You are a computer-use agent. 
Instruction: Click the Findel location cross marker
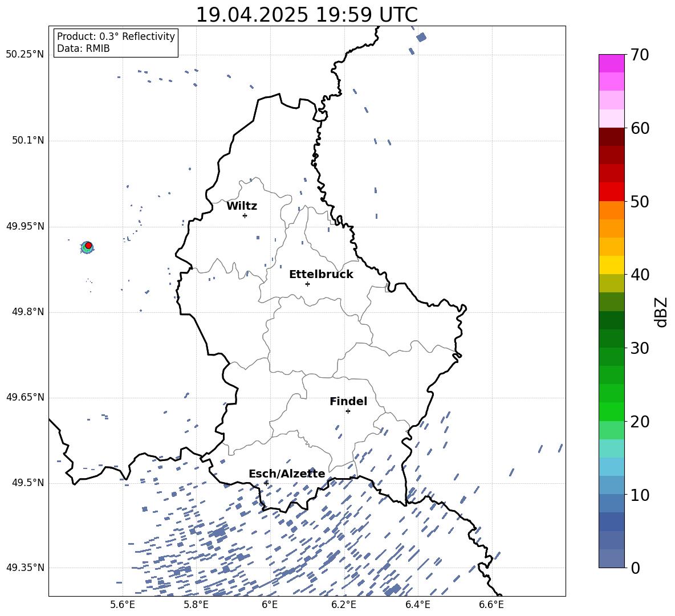click(348, 411)
